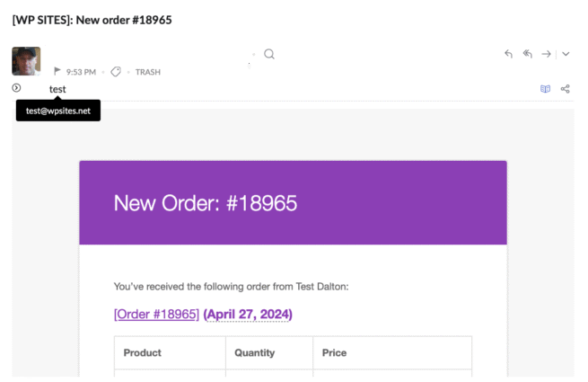The image size is (588, 382).
Task: Click the test recipient name
Action: click(57, 89)
